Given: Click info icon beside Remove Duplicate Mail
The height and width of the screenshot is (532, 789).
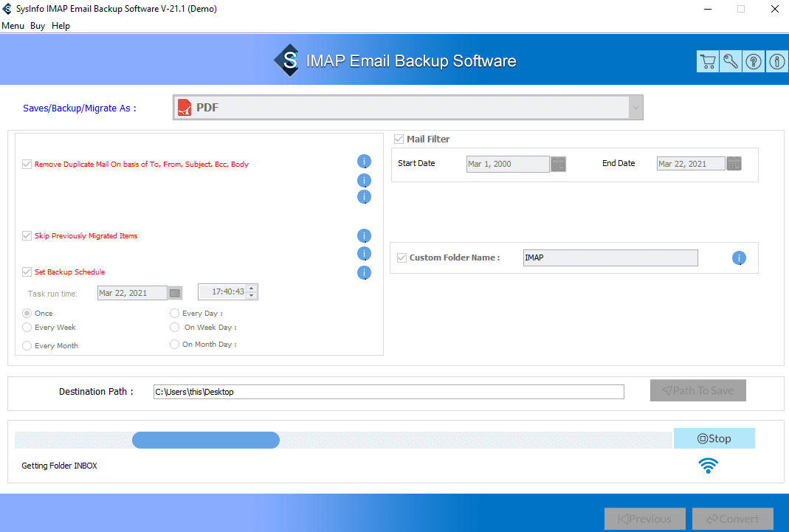Looking at the screenshot, I should pos(364,162).
